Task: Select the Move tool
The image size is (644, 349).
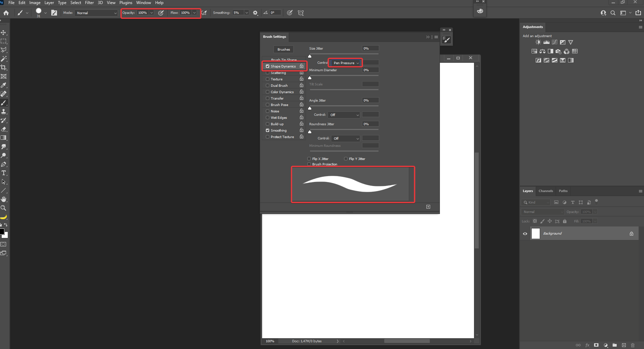Action: point(4,33)
